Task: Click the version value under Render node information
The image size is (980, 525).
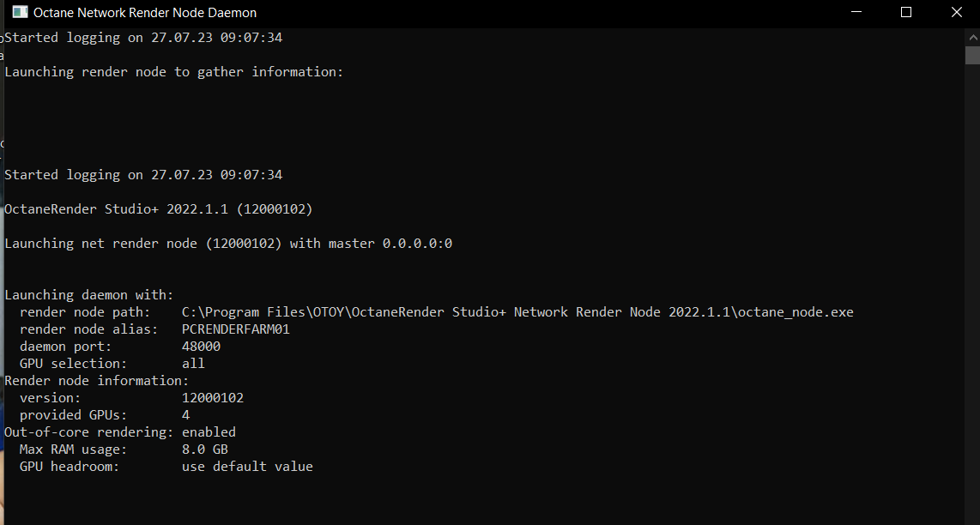Action: 213,398
